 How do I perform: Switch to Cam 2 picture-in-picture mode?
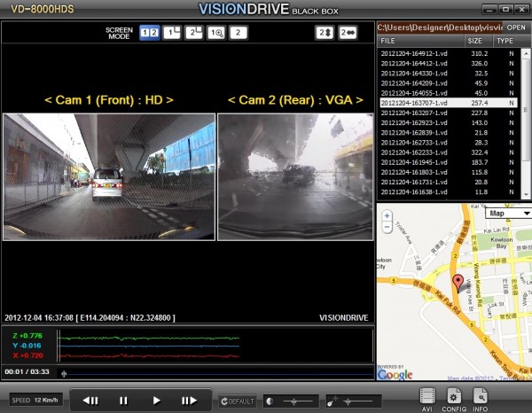coord(194,33)
